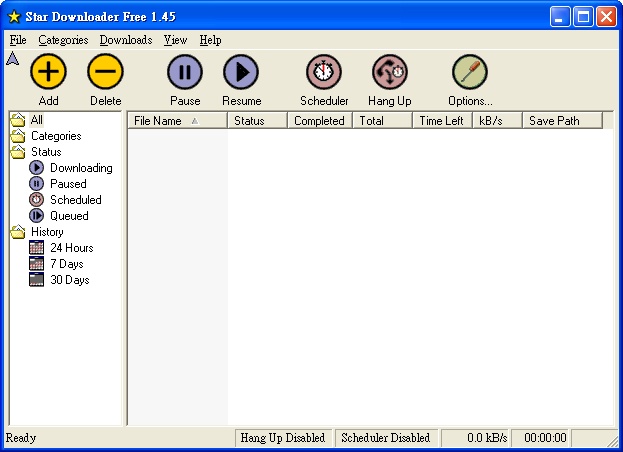623x452 pixels.
Task: Minimize the Star Downloader window
Action: (560, 17)
